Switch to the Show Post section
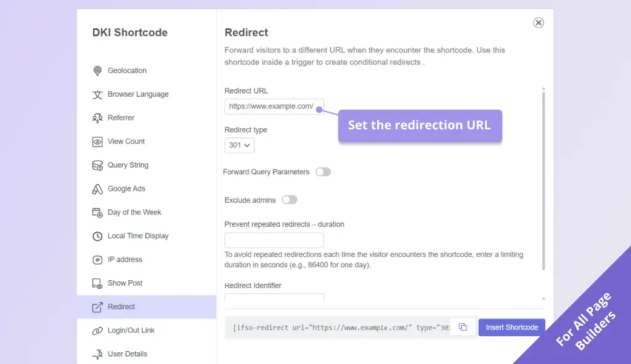This screenshot has height=364, width=631. point(125,283)
